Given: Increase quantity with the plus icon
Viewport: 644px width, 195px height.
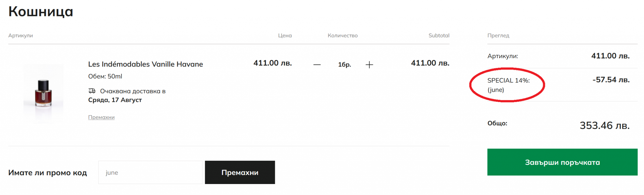Looking at the screenshot, I should [x=369, y=65].
